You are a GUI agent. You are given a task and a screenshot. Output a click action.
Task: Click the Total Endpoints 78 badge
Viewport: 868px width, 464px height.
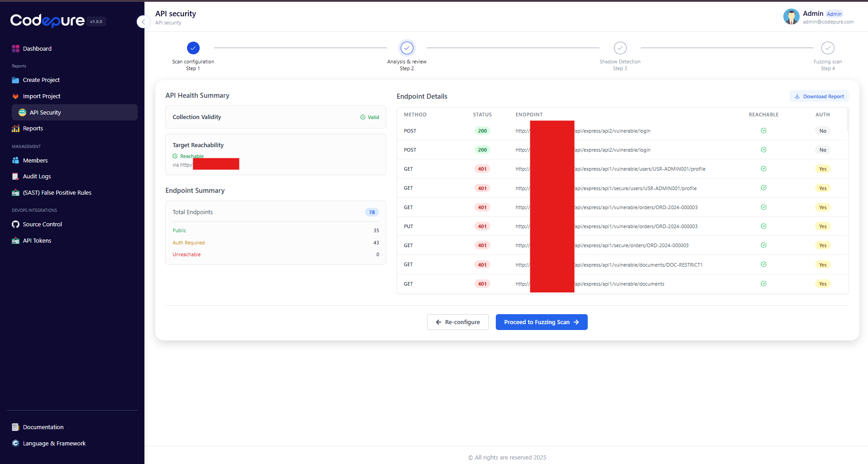click(372, 212)
